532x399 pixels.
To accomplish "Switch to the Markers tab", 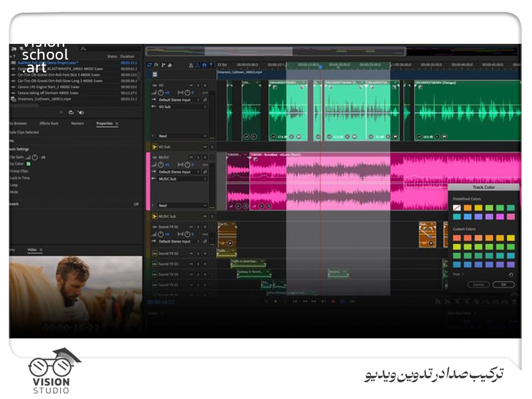I will [77, 124].
